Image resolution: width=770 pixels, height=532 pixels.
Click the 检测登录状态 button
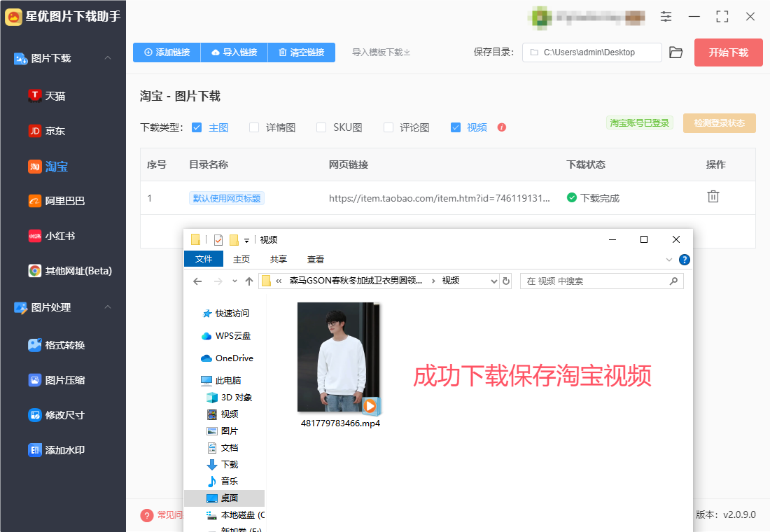pyautogui.click(x=720, y=122)
